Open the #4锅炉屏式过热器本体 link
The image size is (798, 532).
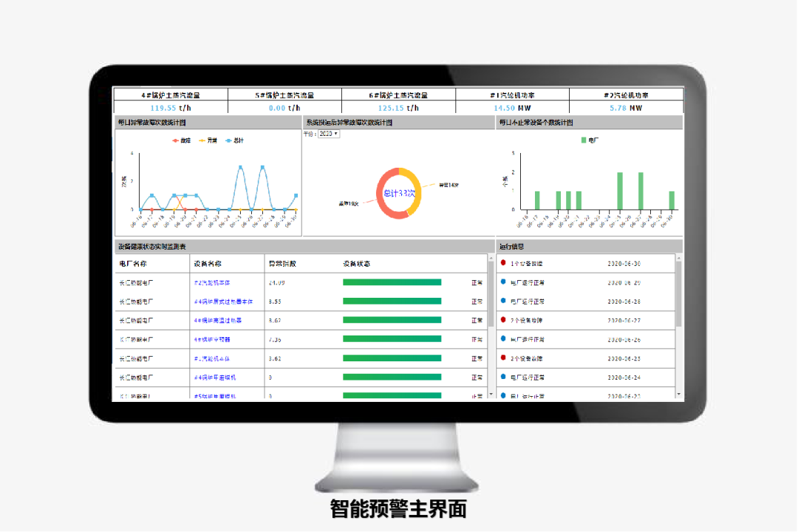coord(224,303)
